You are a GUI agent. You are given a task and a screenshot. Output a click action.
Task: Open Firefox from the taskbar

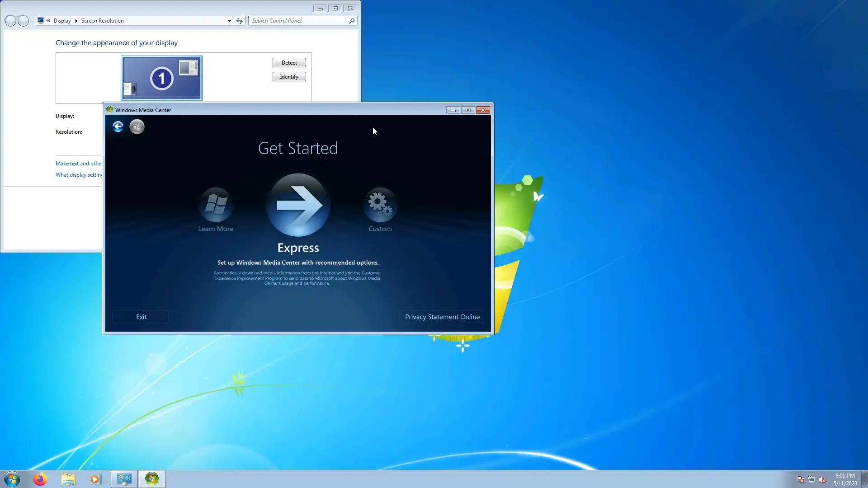pyautogui.click(x=40, y=479)
